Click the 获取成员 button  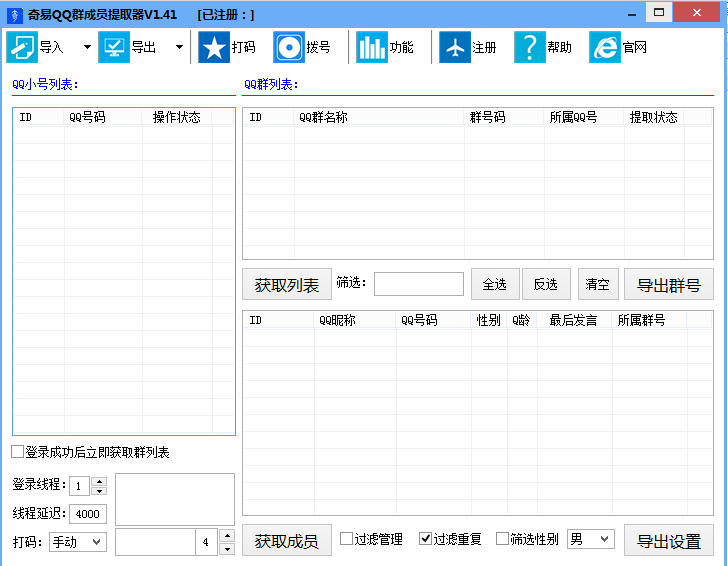click(287, 540)
